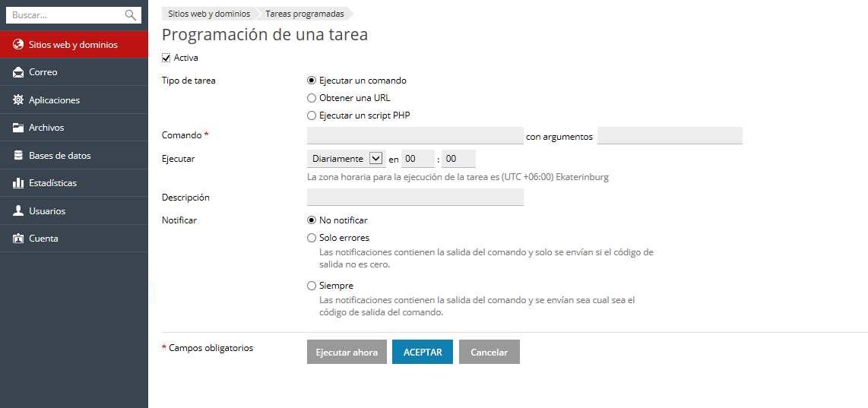
Task: Toggle the Activa checkbox
Action: point(166,58)
